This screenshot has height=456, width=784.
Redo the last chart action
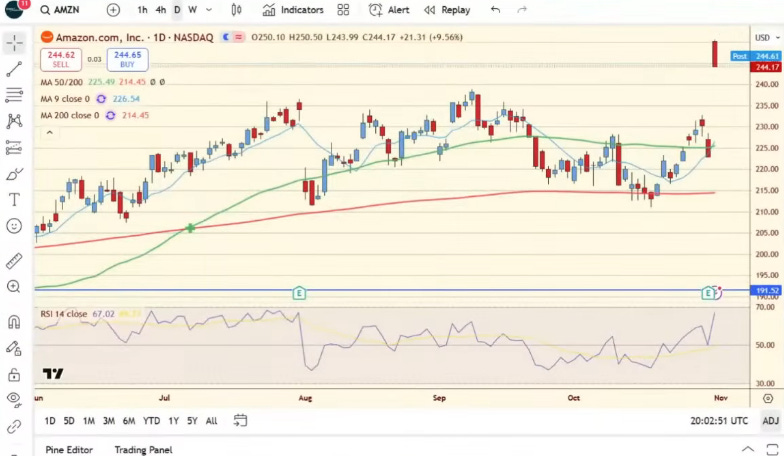click(522, 10)
